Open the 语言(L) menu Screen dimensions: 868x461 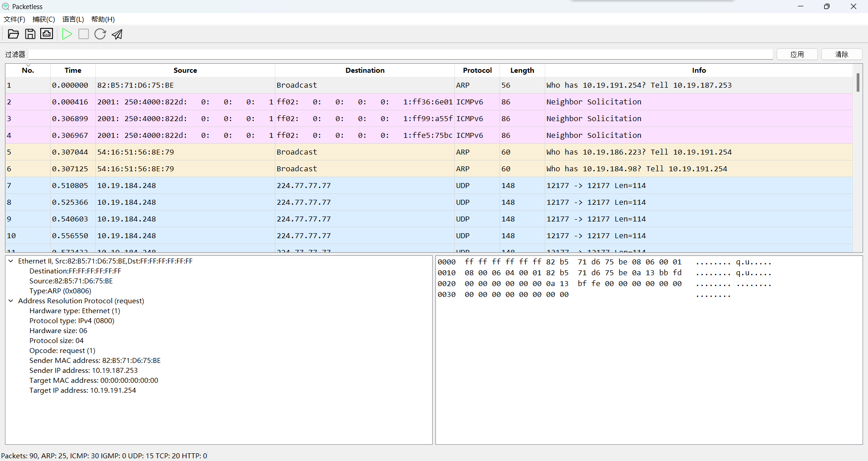[73, 19]
